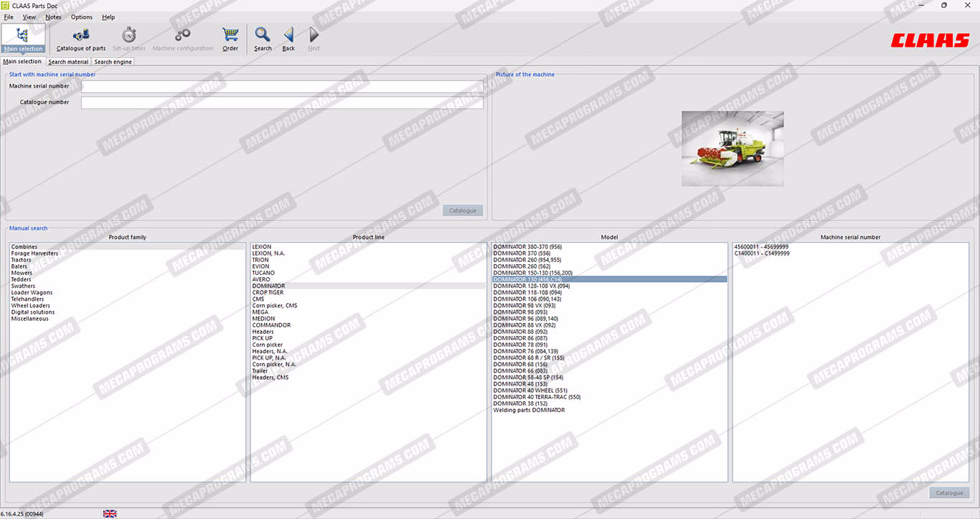The width and height of the screenshot is (980, 519).
Task: Open the File menu
Action: click(9, 17)
